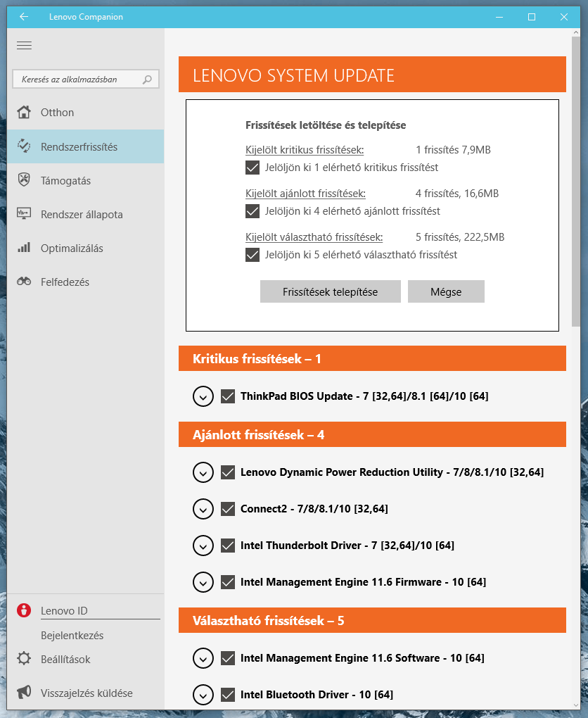Click the Visszajelzés megaphone icon
588x718 pixels.
[24, 693]
